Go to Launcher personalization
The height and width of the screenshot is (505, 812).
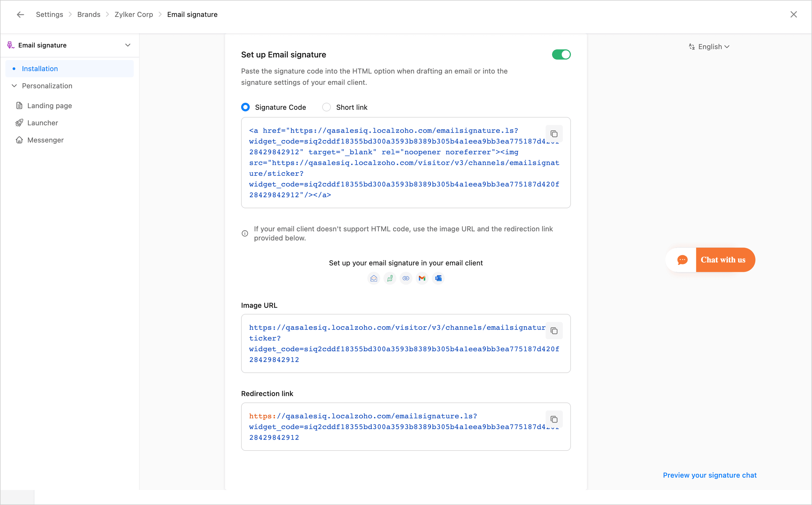42,123
